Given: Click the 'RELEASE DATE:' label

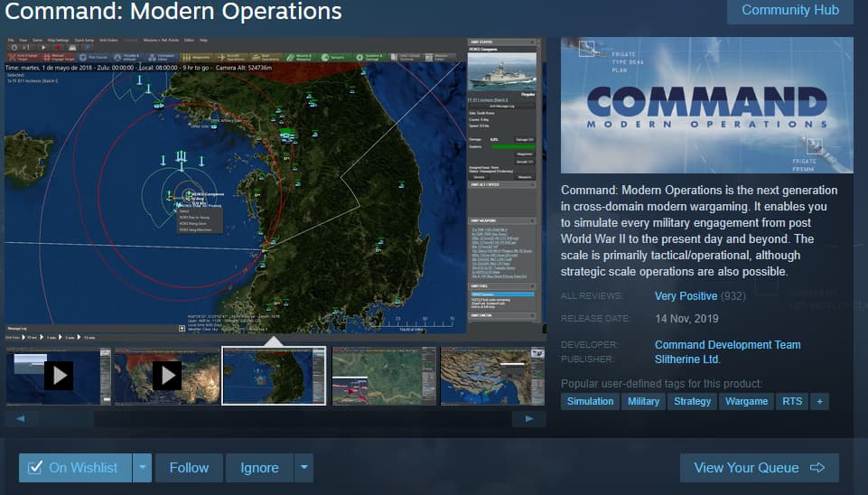Looking at the screenshot, I should (594, 319).
